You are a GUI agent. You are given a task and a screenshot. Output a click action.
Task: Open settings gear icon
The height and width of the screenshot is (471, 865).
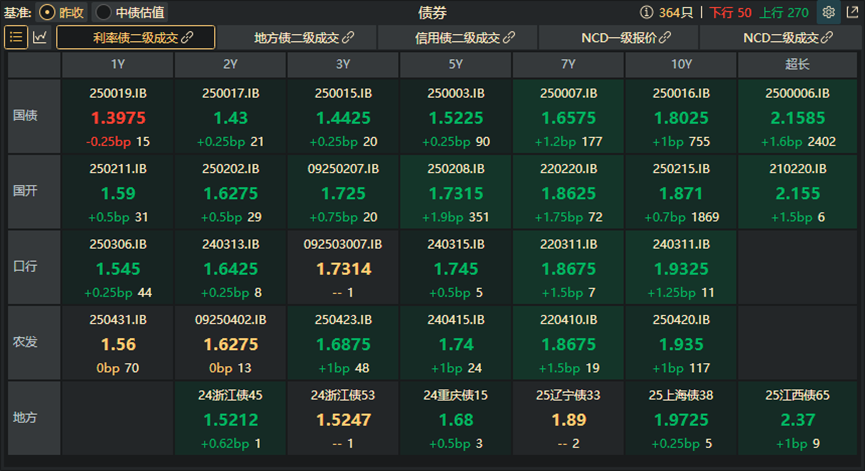point(828,13)
